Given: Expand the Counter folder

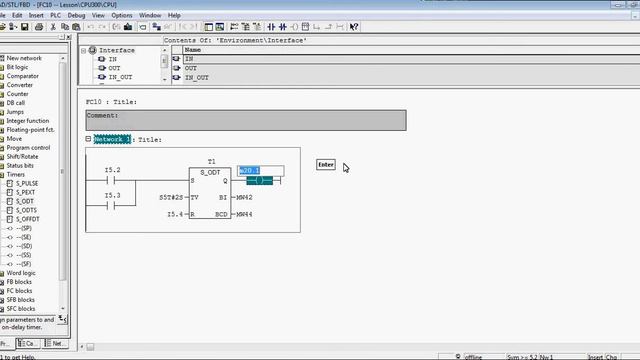Looking at the screenshot, I should tap(18, 94).
